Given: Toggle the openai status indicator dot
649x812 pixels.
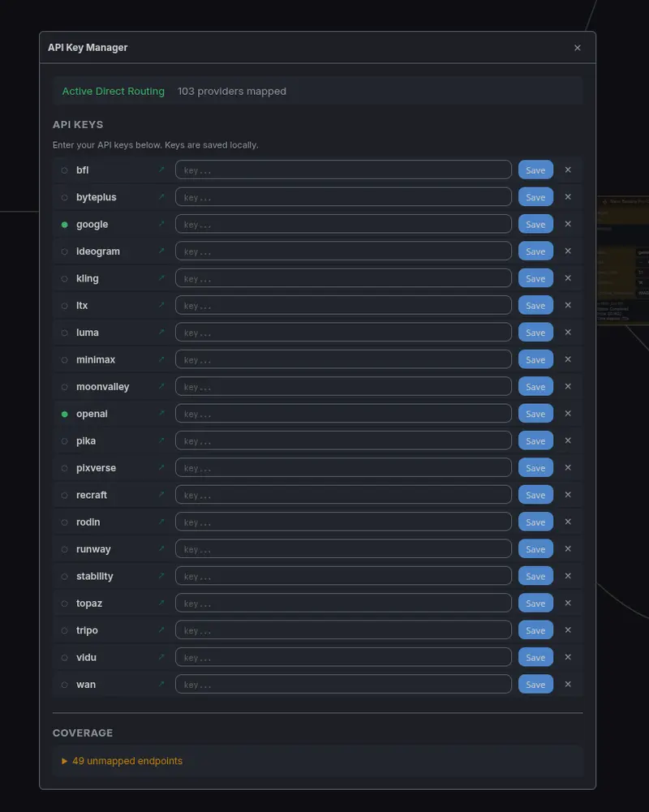Looking at the screenshot, I should [65, 414].
